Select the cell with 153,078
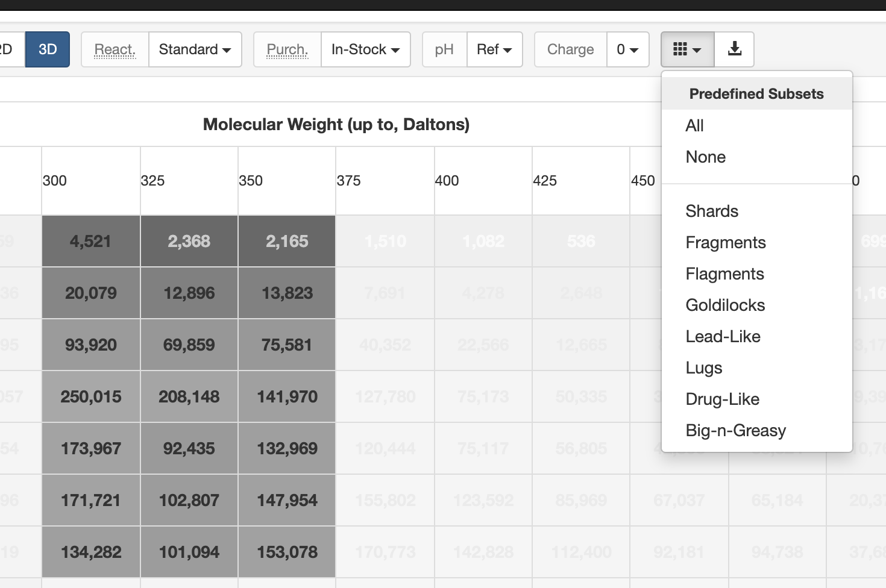Image resolution: width=886 pixels, height=588 pixels. pyautogui.click(x=287, y=552)
